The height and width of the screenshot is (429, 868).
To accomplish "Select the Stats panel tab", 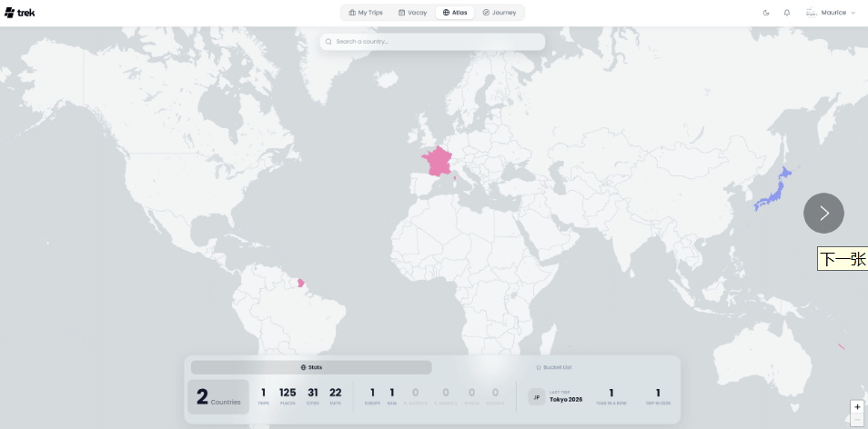I will coord(311,367).
